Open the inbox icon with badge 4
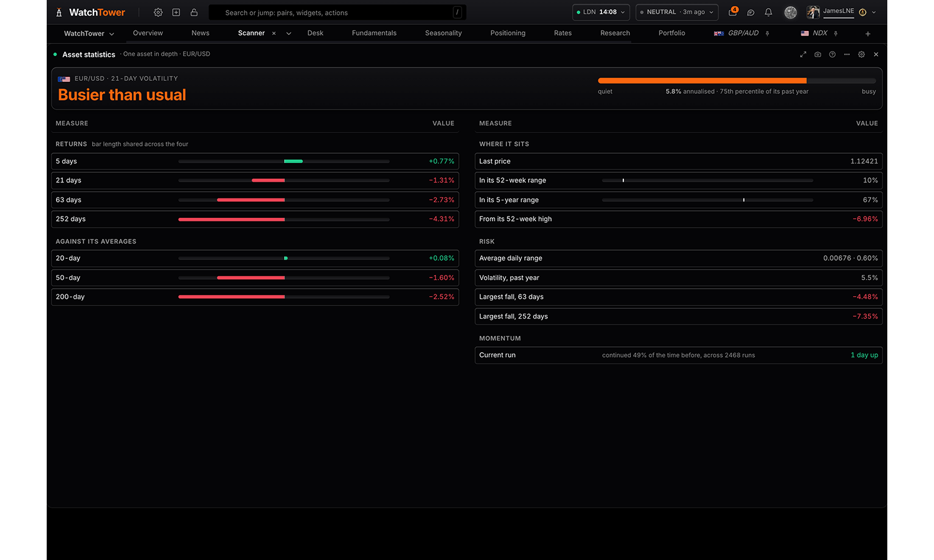 pos(733,12)
